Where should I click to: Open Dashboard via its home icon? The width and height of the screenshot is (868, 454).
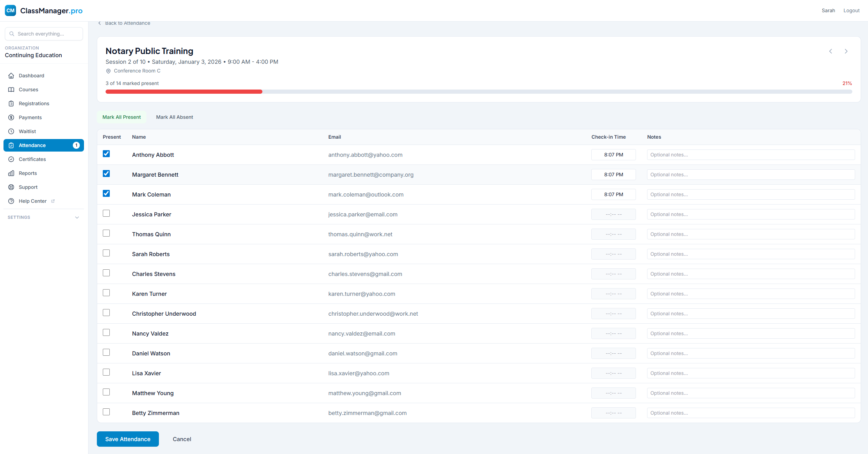11,76
